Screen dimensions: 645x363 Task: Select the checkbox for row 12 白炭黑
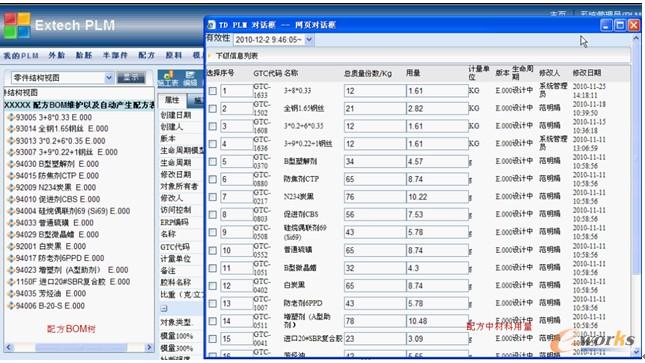tap(213, 286)
